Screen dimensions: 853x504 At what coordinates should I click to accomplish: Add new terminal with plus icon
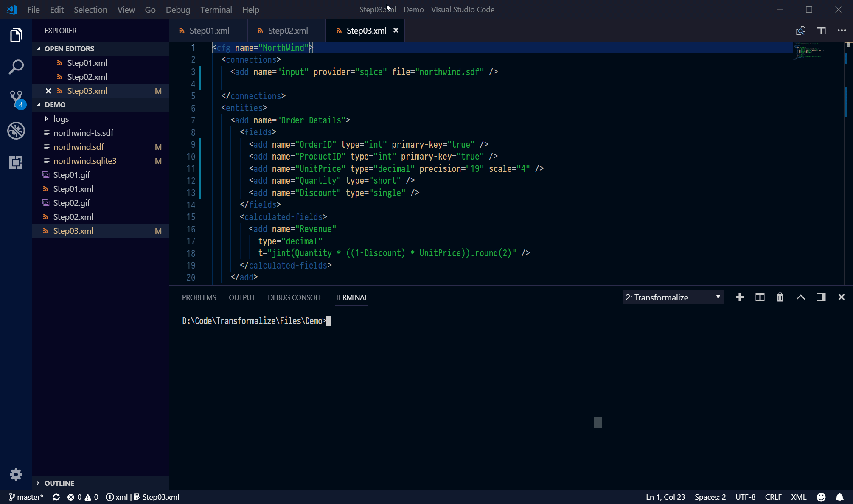point(739,297)
